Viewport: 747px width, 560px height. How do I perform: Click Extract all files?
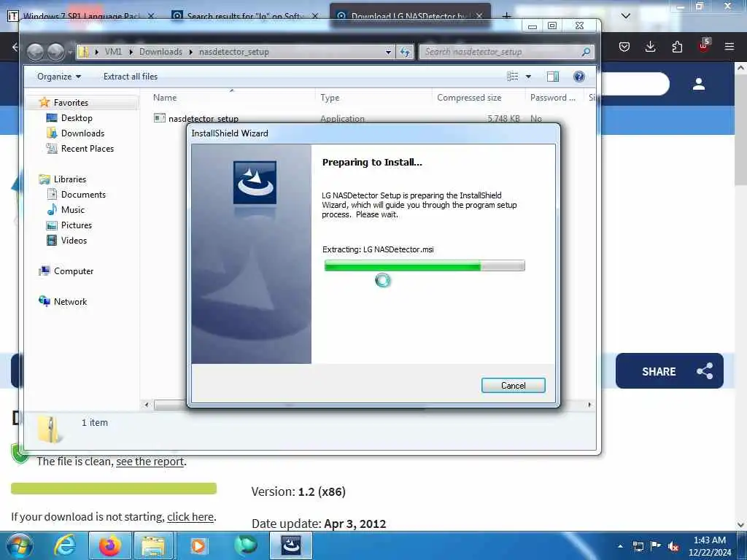[x=130, y=76]
